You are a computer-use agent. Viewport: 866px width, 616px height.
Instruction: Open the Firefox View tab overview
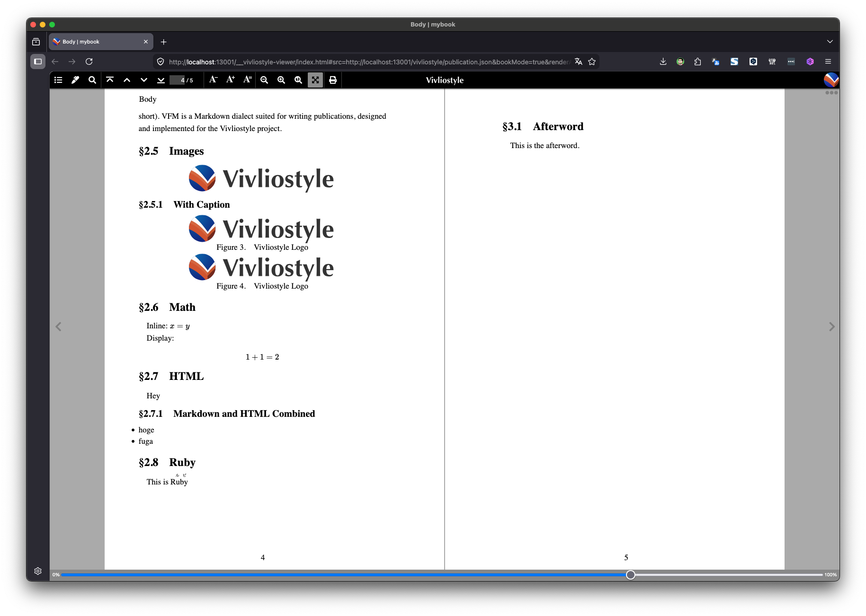[36, 42]
